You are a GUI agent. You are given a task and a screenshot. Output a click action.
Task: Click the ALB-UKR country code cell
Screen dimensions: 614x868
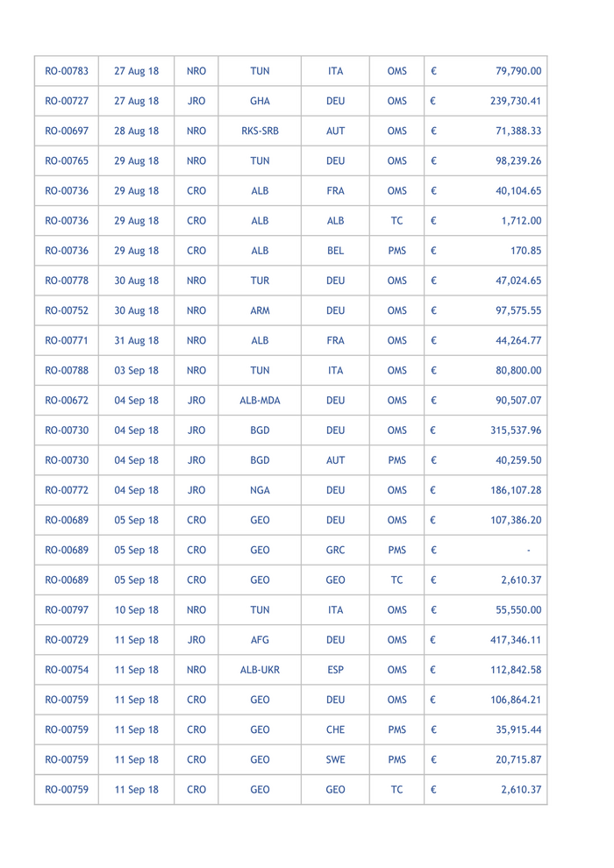260,670
